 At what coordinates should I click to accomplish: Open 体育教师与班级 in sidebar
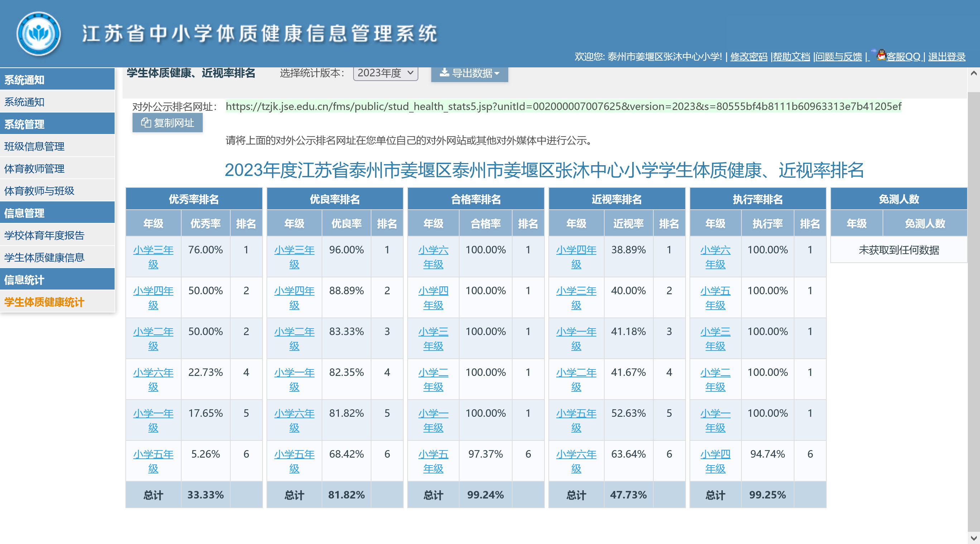point(57,191)
